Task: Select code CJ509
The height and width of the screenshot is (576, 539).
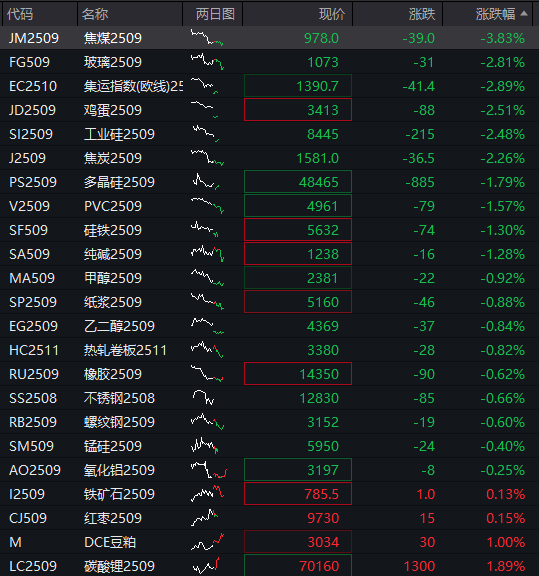Action: (x=28, y=518)
